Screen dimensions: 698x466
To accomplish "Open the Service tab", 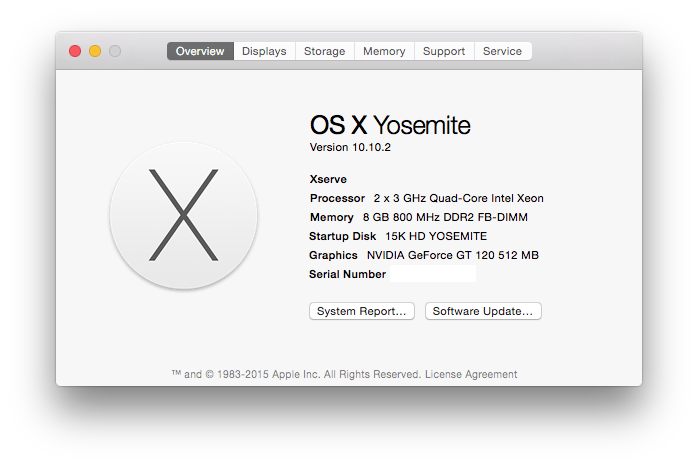I will click(503, 51).
